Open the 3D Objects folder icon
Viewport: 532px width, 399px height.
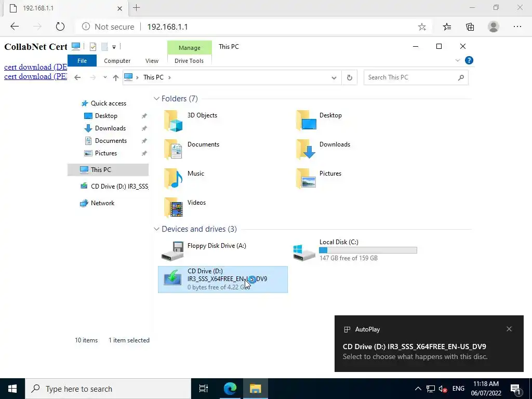174,121
